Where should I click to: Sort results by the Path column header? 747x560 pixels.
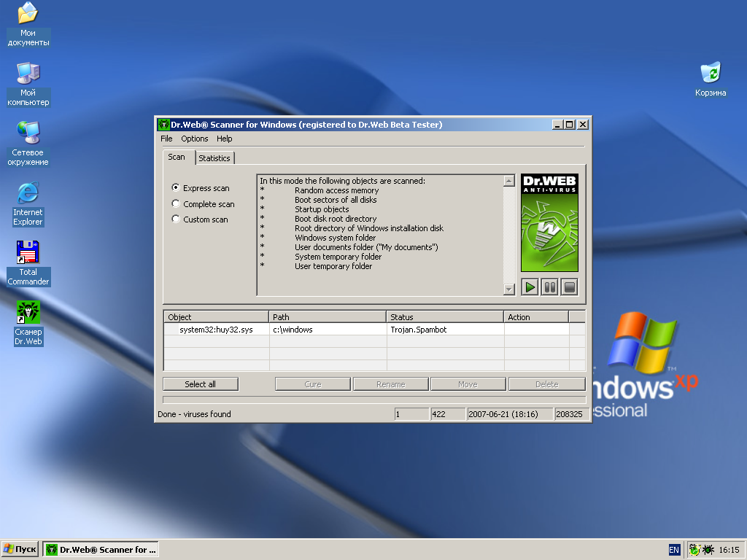pyautogui.click(x=328, y=317)
